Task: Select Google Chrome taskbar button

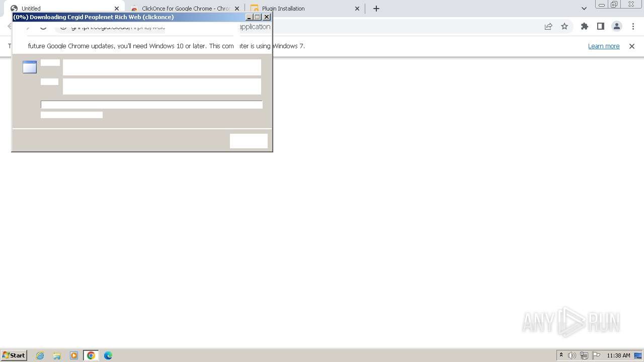Action: point(91,355)
